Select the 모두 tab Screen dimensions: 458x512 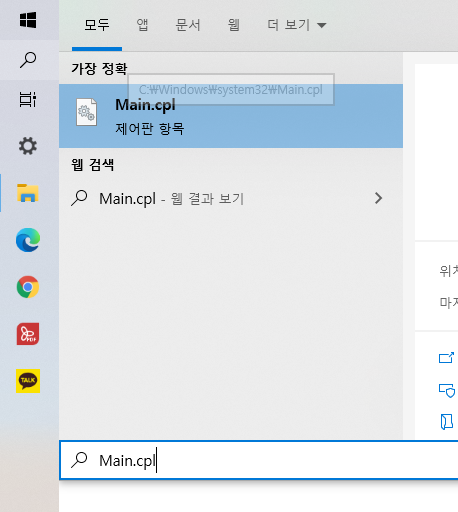[x=97, y=25]
